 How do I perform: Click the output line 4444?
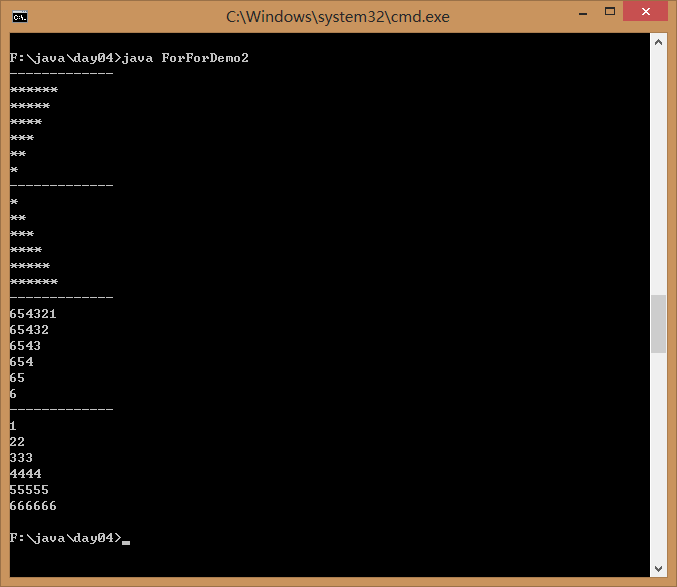click(25, 473)
